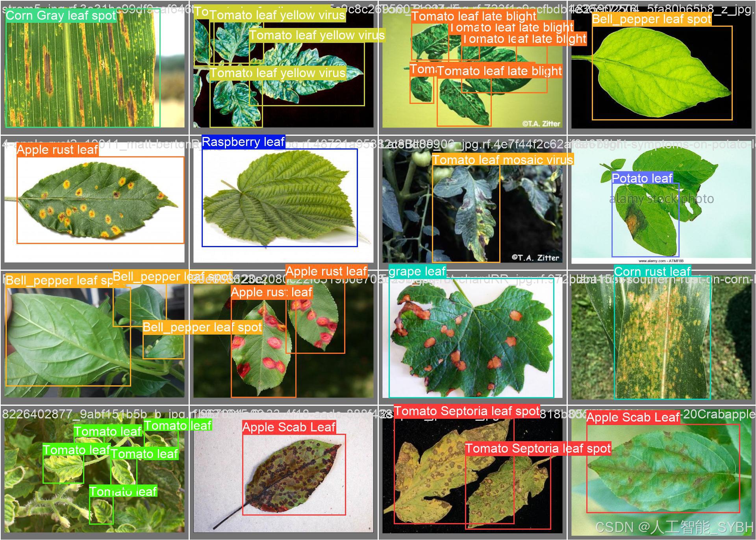Click the Apple Scab Leaf label on gray image
The height and width of the screenshot is (540, 756).
[x=289, y=427]
